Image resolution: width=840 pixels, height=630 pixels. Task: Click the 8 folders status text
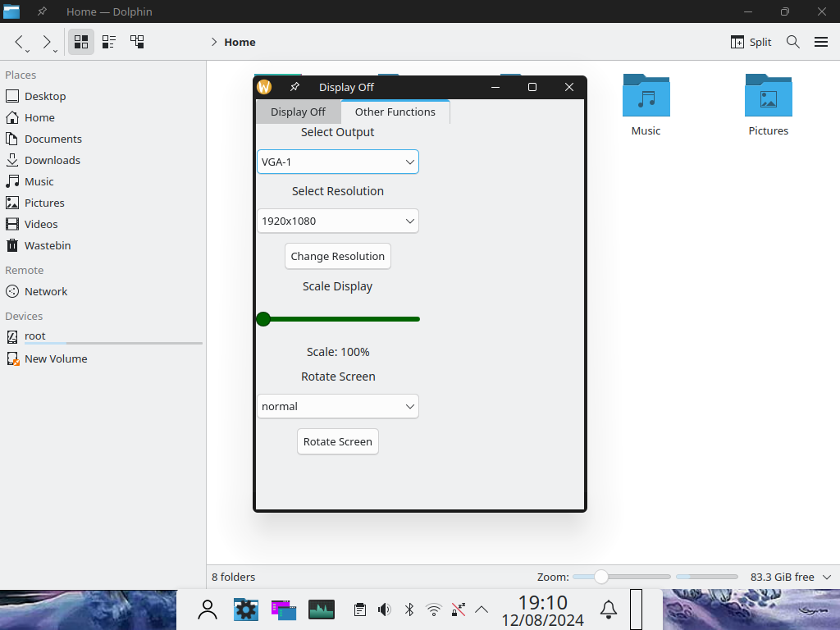pyautogui.click(x=233, y=577)
